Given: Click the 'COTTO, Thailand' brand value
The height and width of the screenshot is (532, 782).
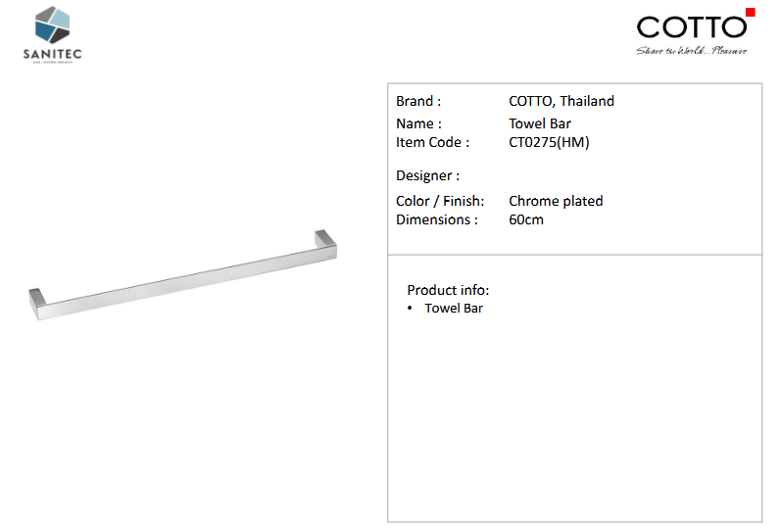Looking at the screenshot, I should [562, 101].
